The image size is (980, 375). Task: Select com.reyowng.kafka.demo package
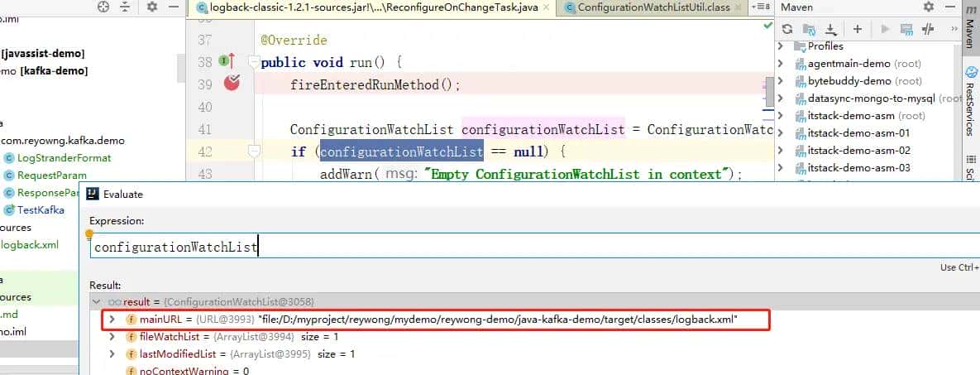[x=63, y=141]
